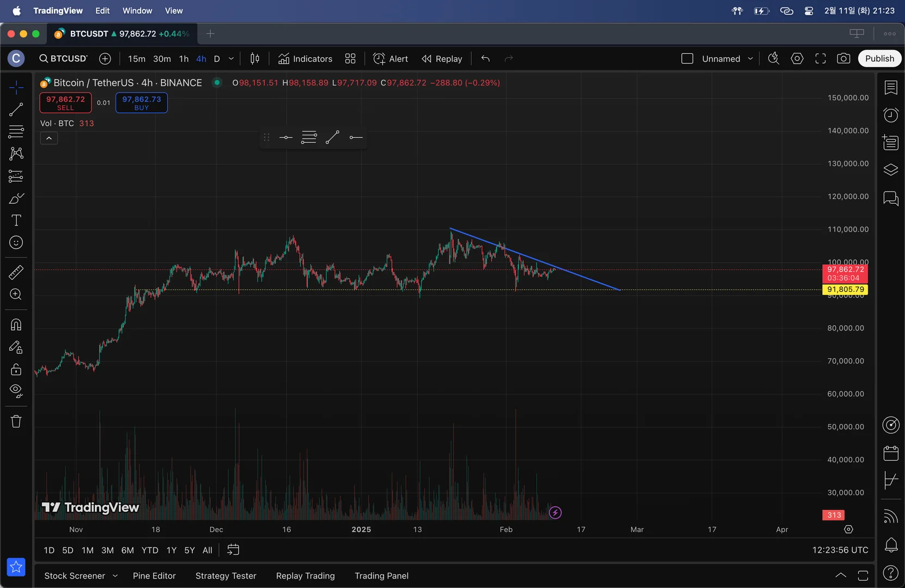Select the yellow 91,805.79 price label

click(845, 290)
